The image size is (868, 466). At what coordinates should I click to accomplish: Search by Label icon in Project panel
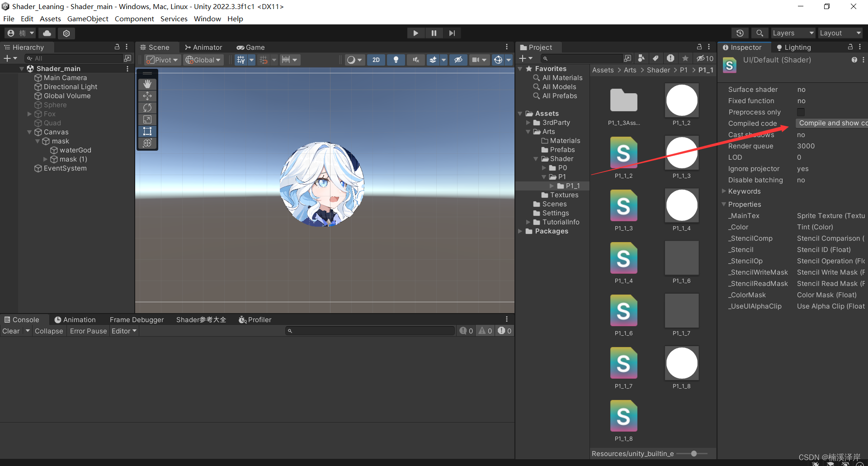point(656,58)
